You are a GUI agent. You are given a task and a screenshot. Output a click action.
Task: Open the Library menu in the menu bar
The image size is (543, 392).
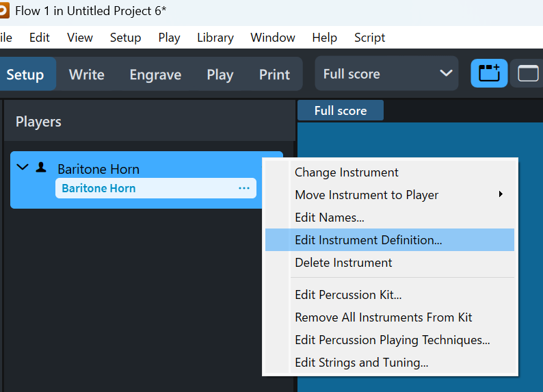215,38
